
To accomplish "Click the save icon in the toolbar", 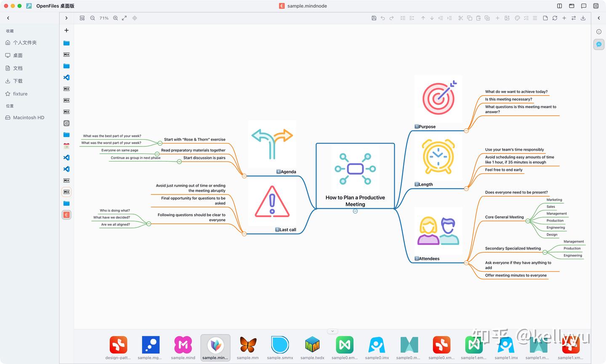I will (x=374, y=18).
